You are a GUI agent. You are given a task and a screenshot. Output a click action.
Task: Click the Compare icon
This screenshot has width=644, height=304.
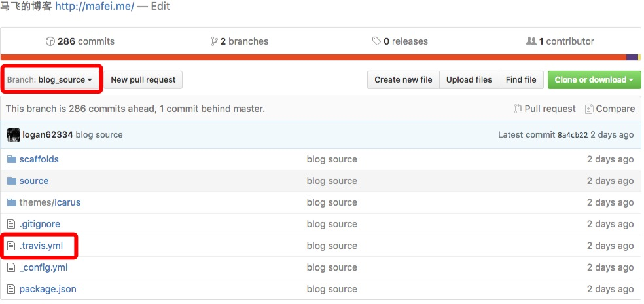589,109
